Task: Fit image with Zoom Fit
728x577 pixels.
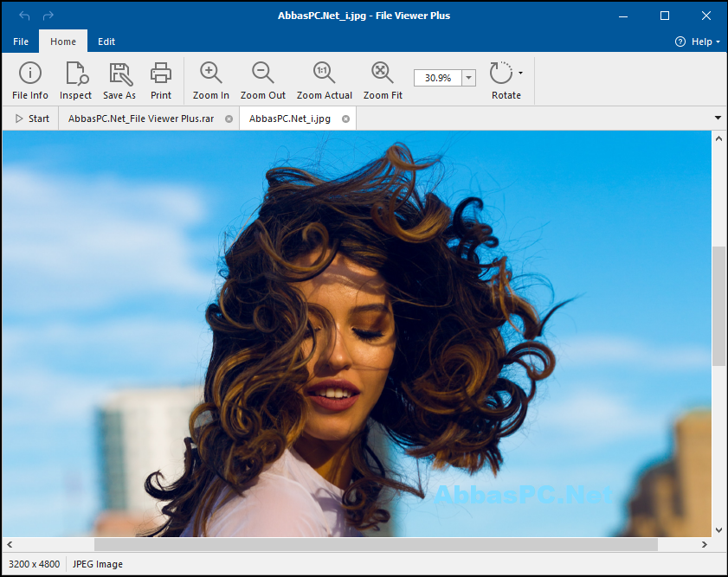Action: 383,80
